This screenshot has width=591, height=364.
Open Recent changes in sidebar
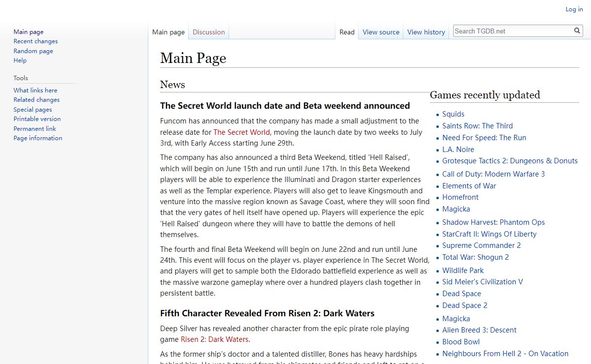tap(35, 41)
